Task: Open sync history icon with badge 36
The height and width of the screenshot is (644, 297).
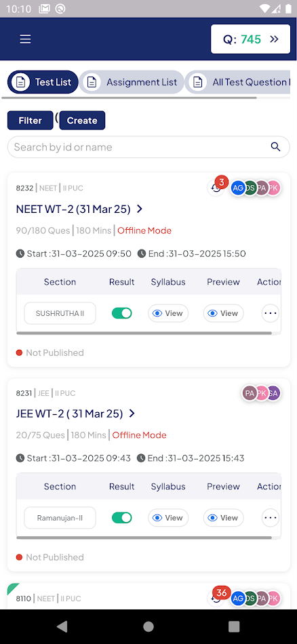Action: 216,599
